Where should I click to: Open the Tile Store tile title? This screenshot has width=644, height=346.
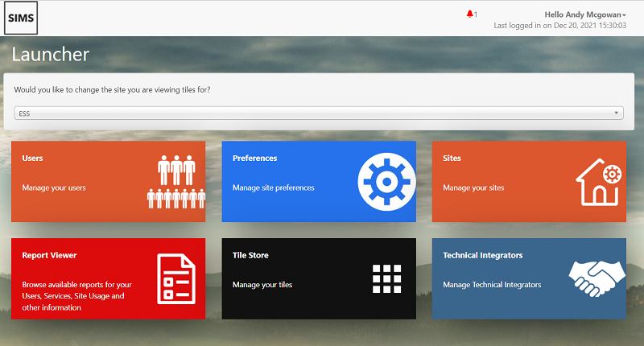click(250, 255)
